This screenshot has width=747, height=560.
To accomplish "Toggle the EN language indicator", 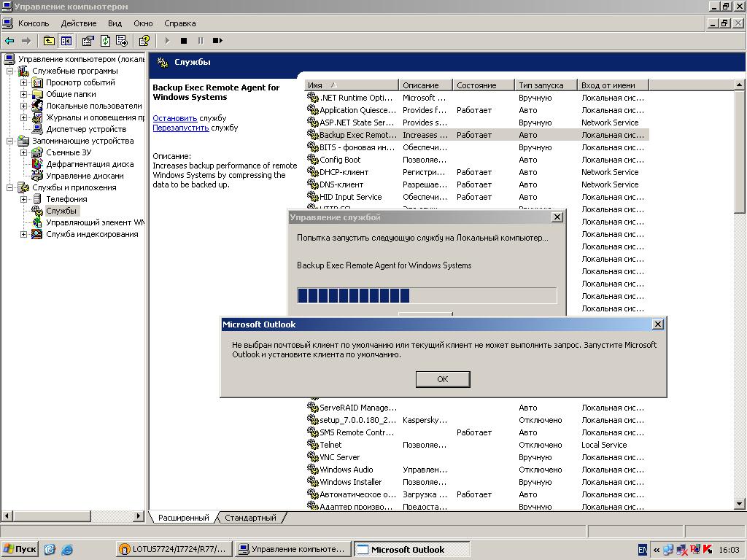I will pos(643,549).
